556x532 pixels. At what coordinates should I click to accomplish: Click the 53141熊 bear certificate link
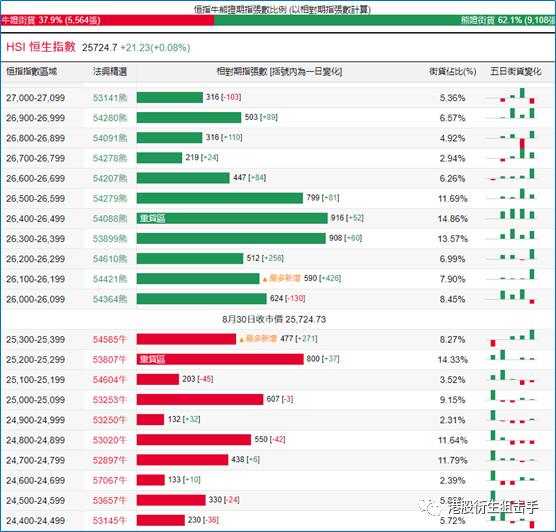coord(110,98)
